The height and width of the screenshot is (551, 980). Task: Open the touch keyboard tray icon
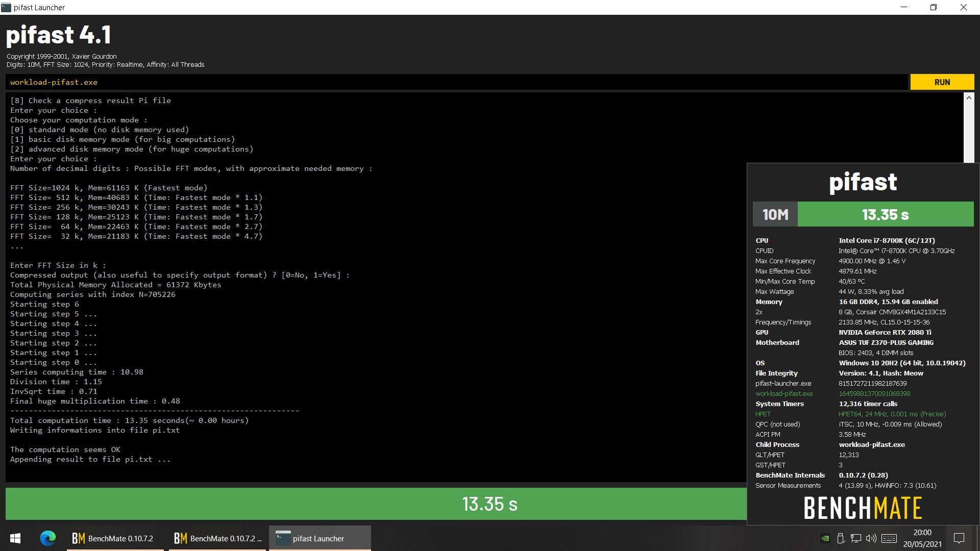[889, 538]
